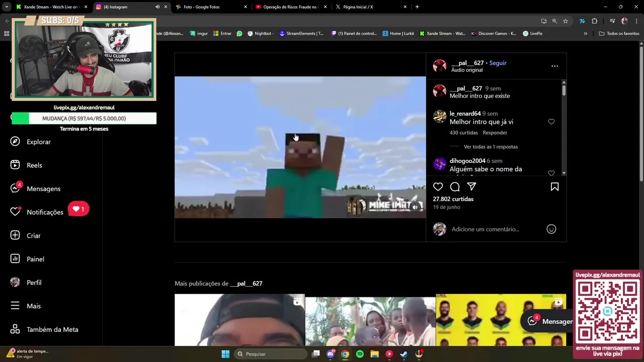Viewport: 644px width, 362px height.
Task: Open 430 curtidas on le_renard64 comment
Action: pyautogui.click(x=463, y=133)
